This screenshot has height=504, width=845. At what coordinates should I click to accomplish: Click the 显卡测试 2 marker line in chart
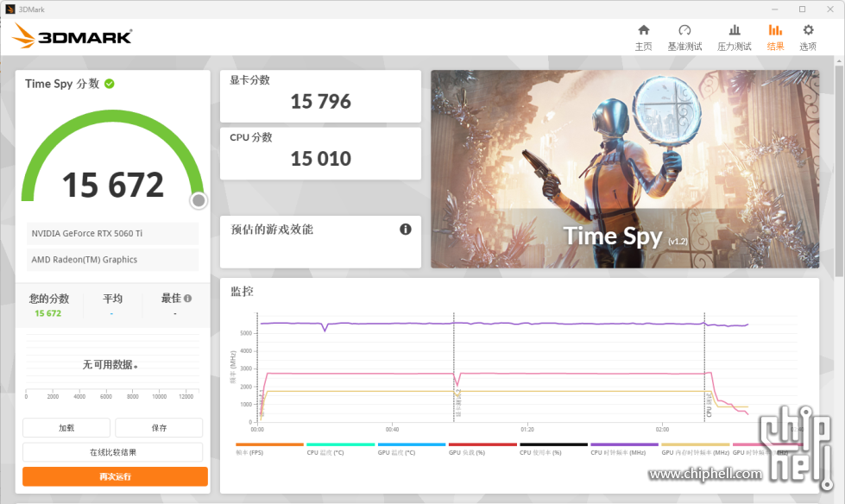pyautogui.click(x=454, y=367)
